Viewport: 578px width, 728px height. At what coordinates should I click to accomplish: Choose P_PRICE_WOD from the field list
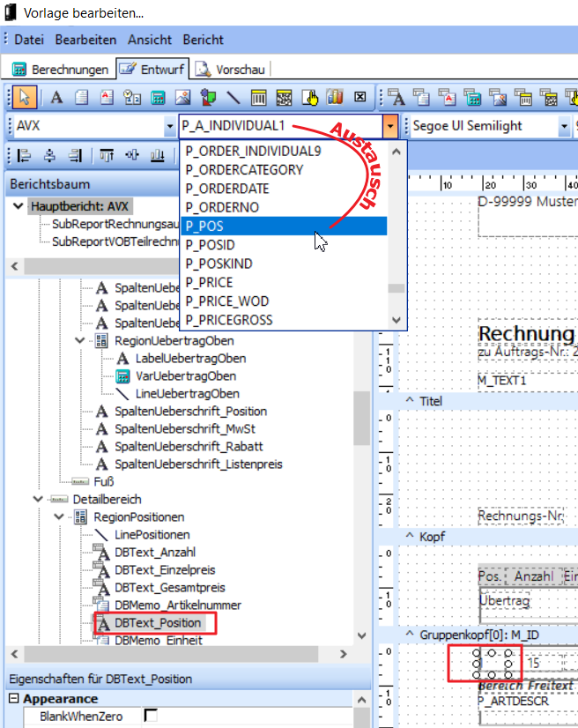[x=284, y=301]
